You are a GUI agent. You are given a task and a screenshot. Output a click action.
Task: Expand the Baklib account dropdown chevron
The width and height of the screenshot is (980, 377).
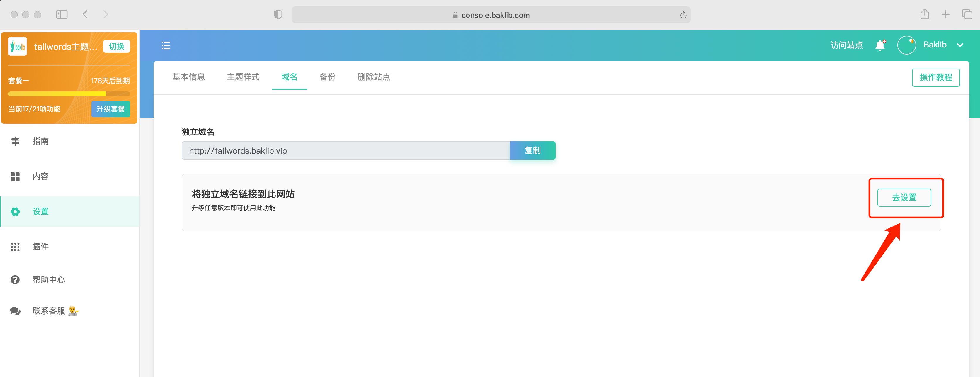960,45
